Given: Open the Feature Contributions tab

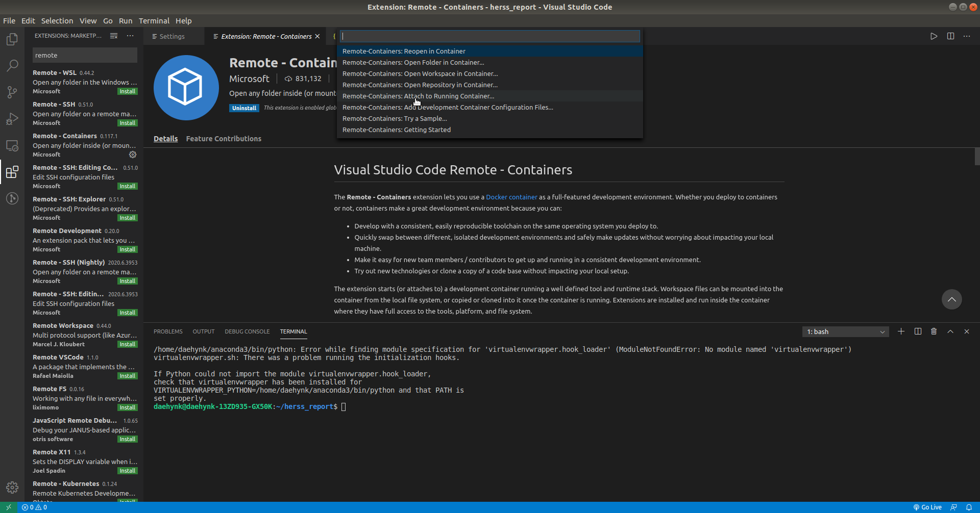Looking at the screenshot, I should [x=224, y=139].
